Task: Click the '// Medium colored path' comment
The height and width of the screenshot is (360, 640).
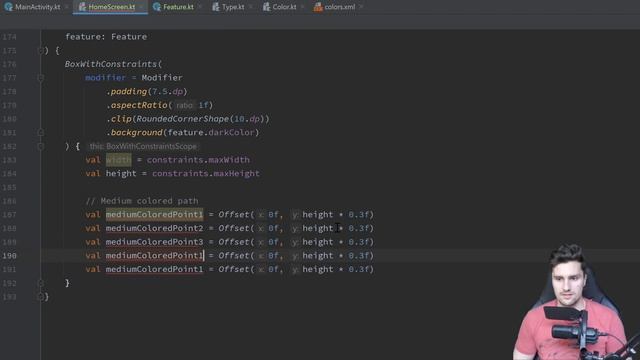Action: coord(142,201)
